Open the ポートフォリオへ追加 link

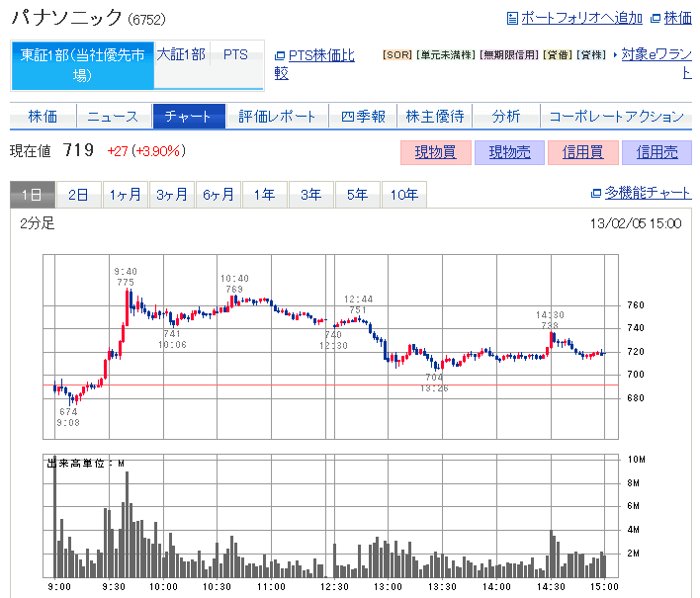[x=581, y=19]
